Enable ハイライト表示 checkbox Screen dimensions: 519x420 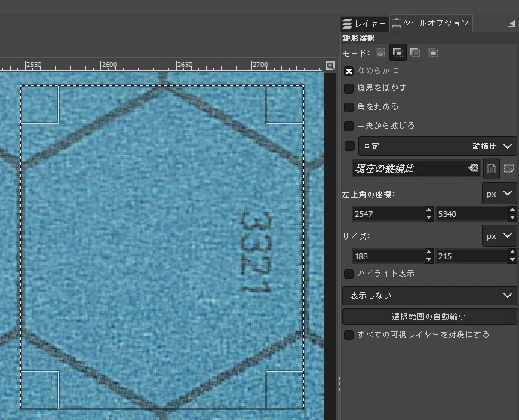[x=349, y=274]
